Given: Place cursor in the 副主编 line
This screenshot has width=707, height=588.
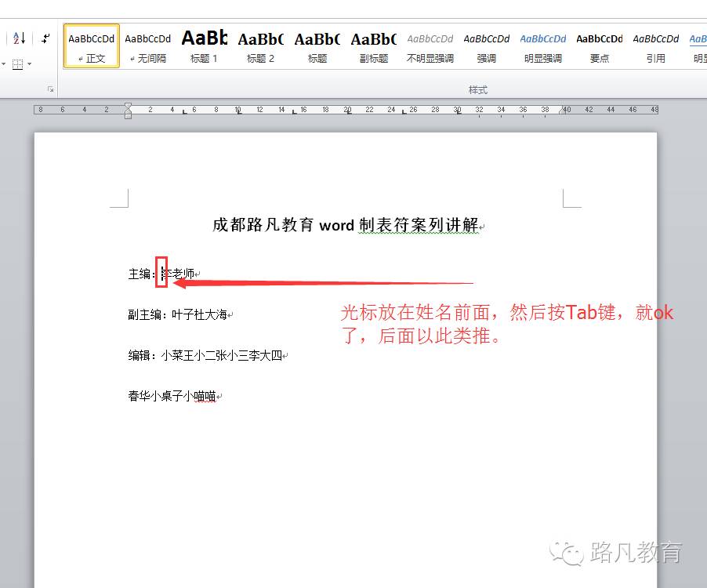Looking at the screenshot, I should [180, 314].
